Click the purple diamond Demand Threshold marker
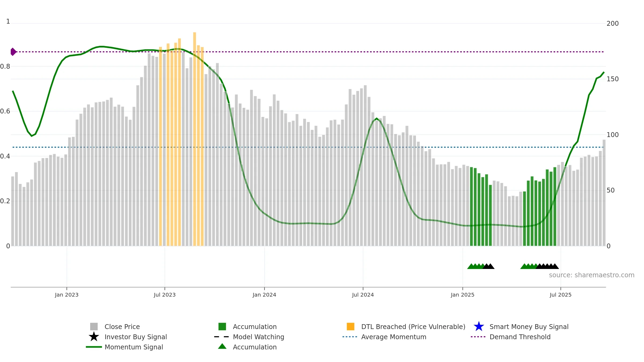Image resolution: width=644 pixels, height=362 pixels. click(x=13, y=52)
